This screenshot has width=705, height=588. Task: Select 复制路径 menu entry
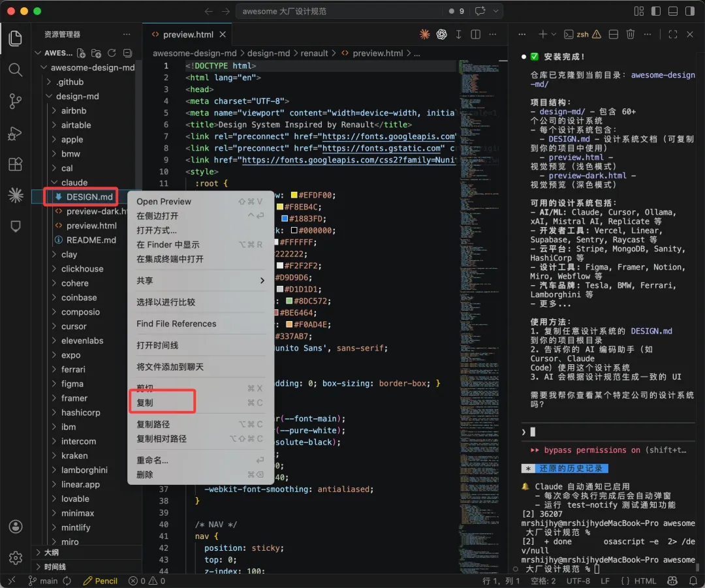(x=200, y=424)
